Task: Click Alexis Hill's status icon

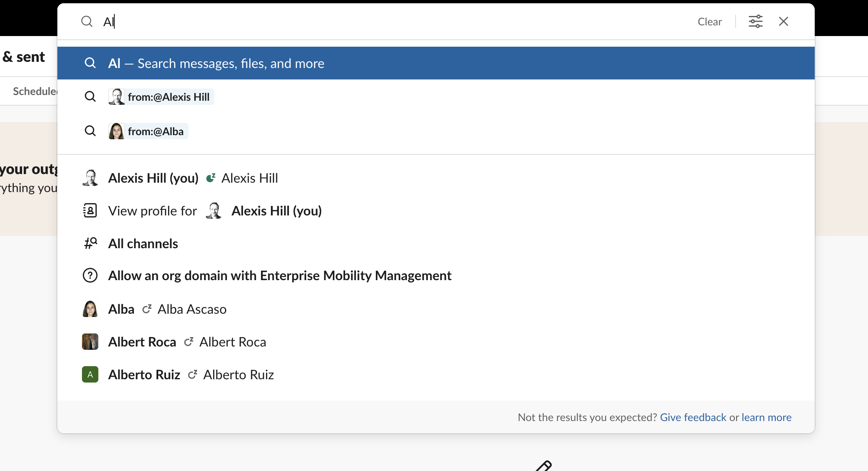Action: pos(211,178)
